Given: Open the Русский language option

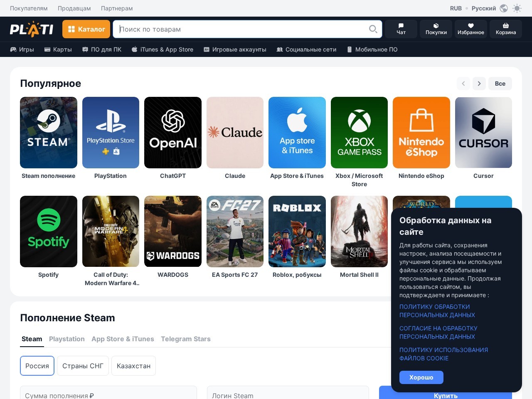Looking at the screenshot, I should (x=484, y=8).
